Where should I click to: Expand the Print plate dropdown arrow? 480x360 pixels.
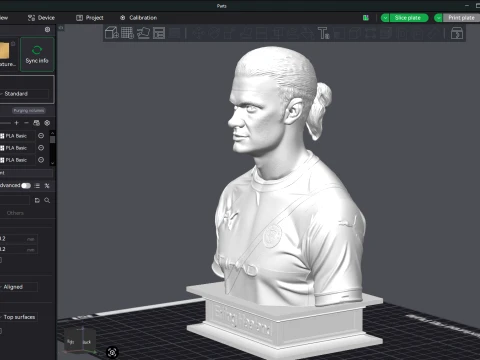pyautogui.click(x=438, y=18)
